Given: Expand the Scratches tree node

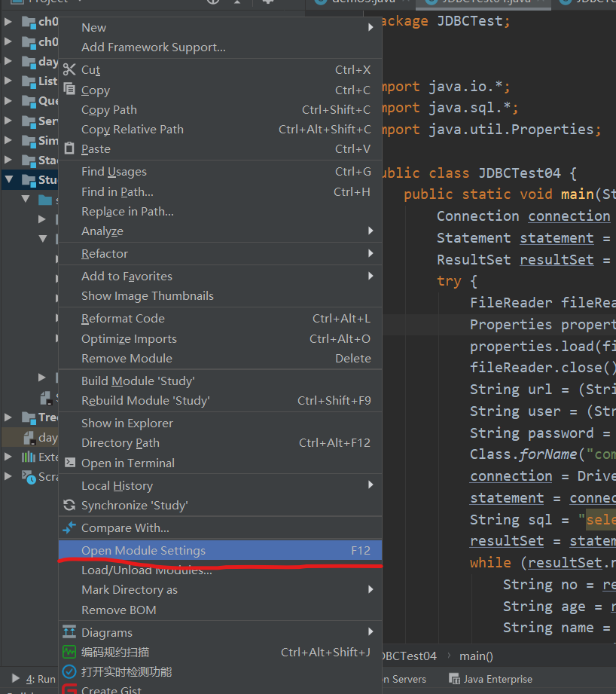Looking at the screenshot, I should point(8,476).
